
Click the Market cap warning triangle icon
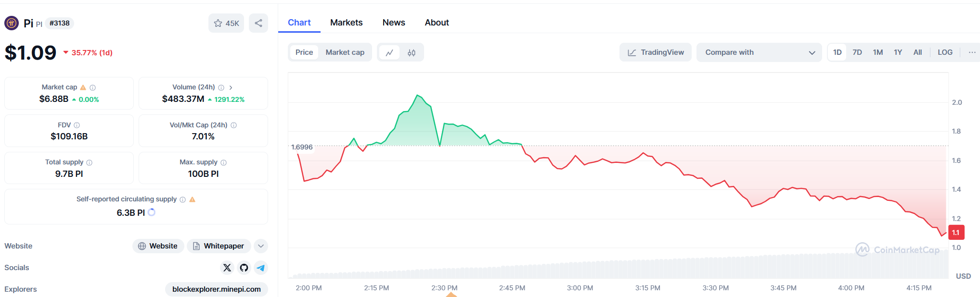[x=83, y=87]
